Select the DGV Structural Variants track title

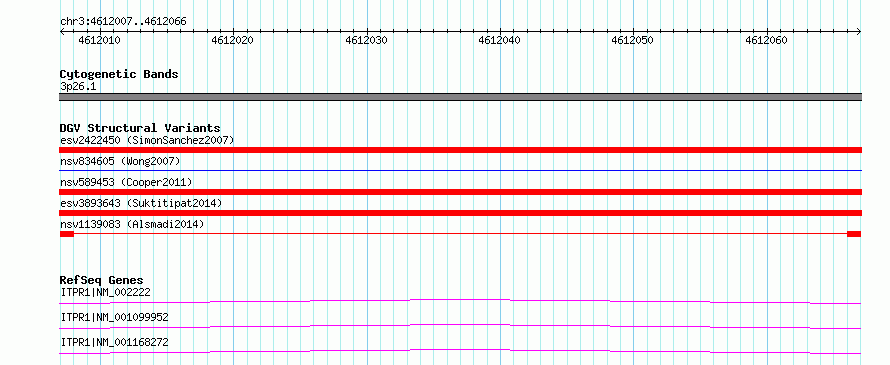pyautogui.click(x=140, y=128)
